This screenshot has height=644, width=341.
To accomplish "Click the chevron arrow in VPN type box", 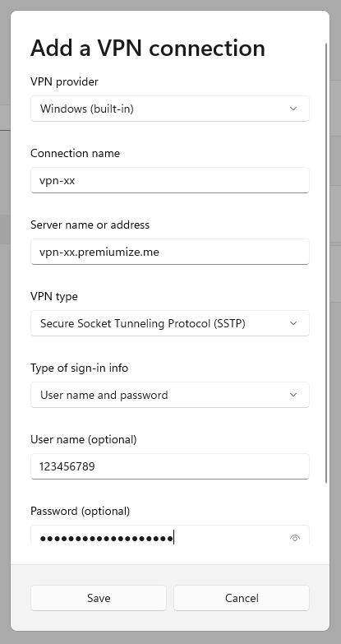I will 293,323.
